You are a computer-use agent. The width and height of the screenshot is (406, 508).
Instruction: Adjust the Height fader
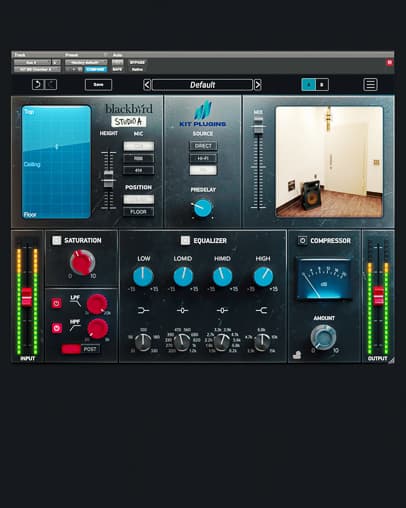click(108, 178)
